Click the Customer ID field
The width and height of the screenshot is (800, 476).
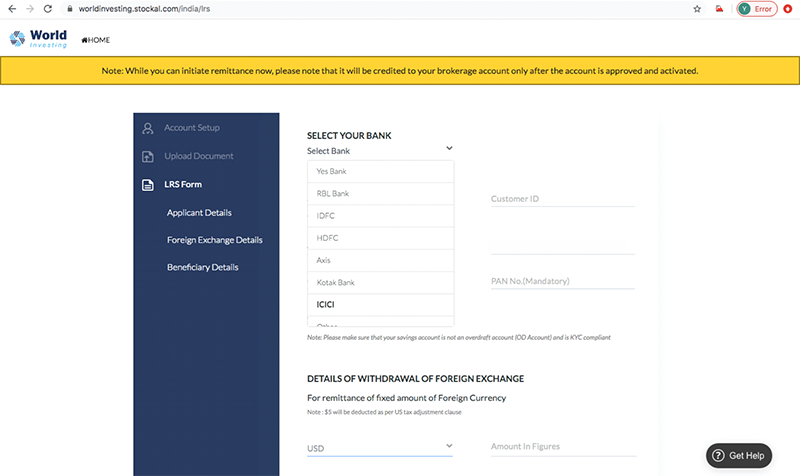[x=562, y=199]
